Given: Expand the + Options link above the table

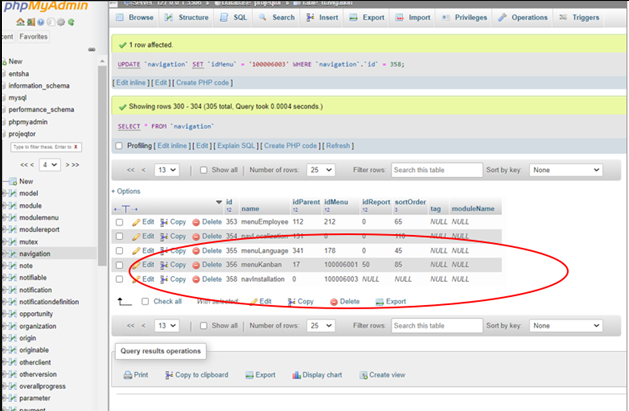Looking at the screenshot, I should point(128,191).
